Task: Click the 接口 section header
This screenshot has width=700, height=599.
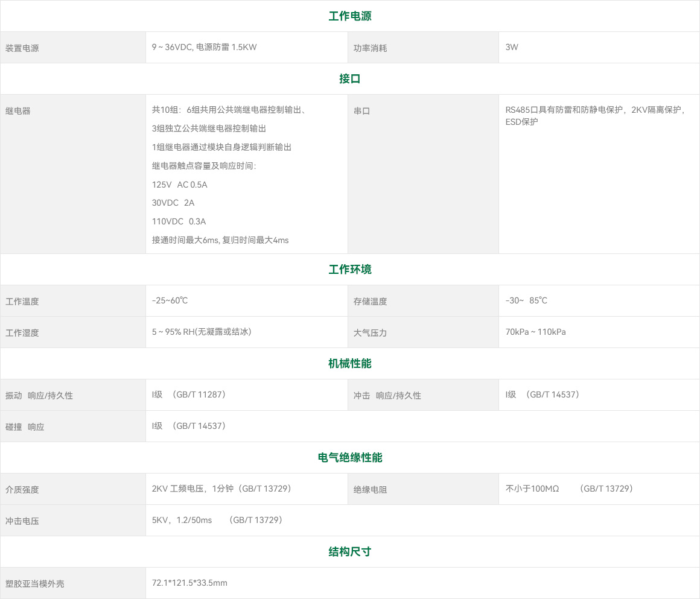Action: click(x=349, y=79)
